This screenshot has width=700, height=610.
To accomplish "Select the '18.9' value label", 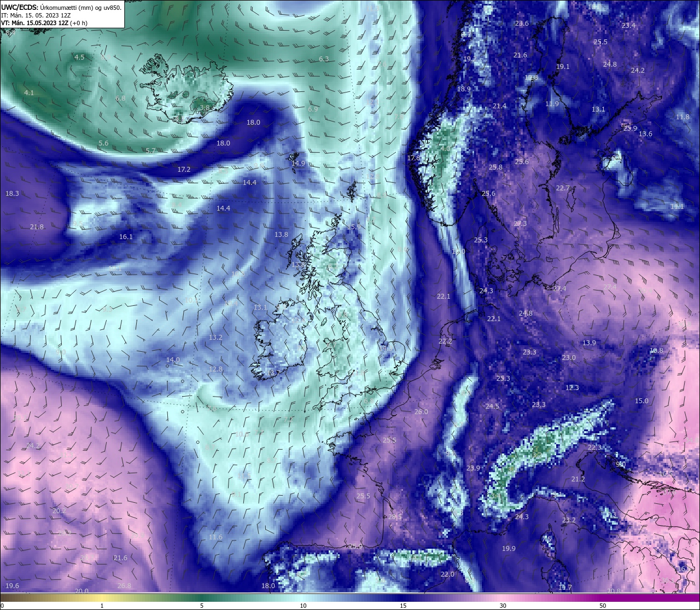I will point(464,89).
